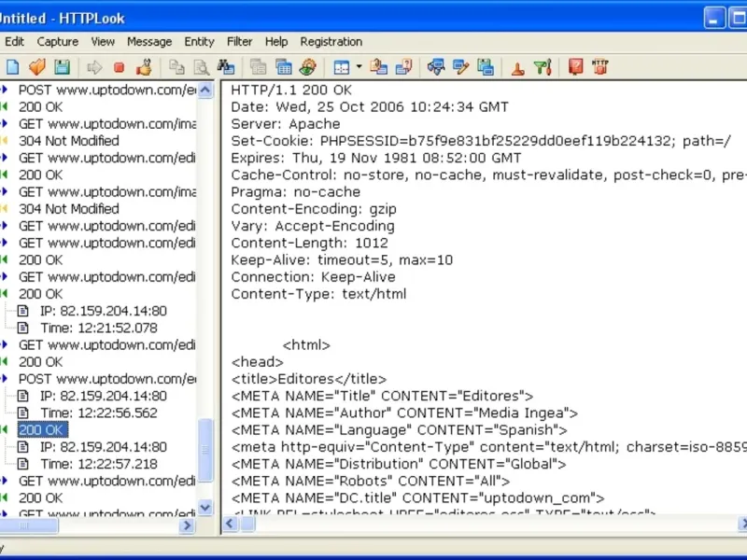Click the windows-with-question-mark icon
The height and width of the screenshot is (560, 747).
click(403, 67)
